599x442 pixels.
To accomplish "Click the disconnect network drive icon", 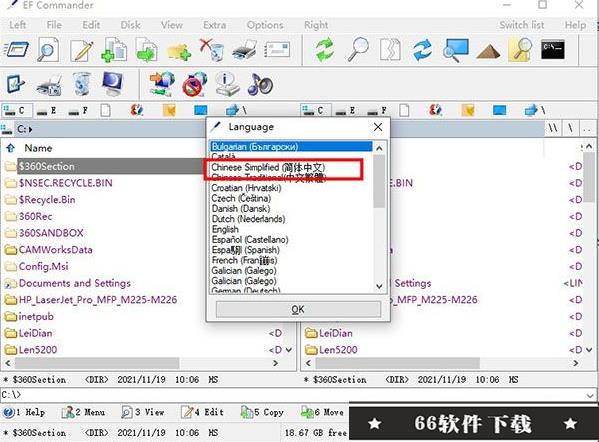I will coord(194,84).
